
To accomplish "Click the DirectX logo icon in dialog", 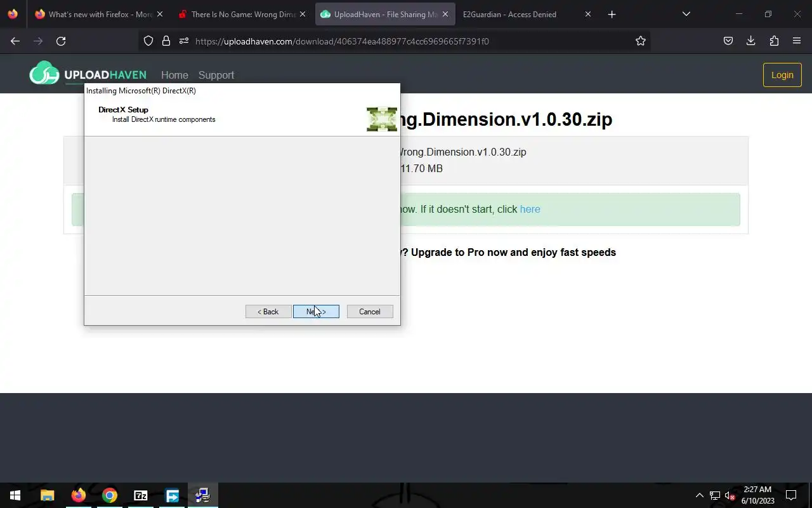I will click(x=382, y=119).
